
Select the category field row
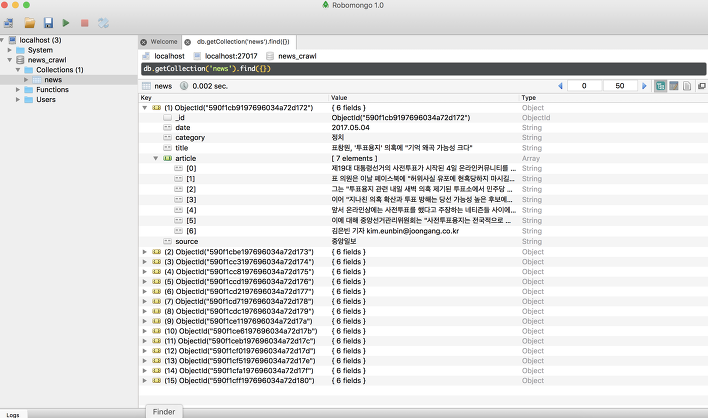[x=423, y=138]
